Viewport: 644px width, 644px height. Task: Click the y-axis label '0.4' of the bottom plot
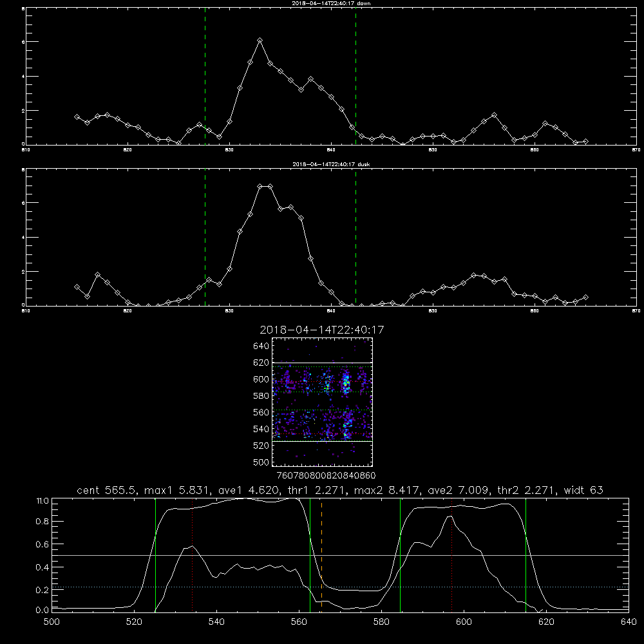(43, 567)
